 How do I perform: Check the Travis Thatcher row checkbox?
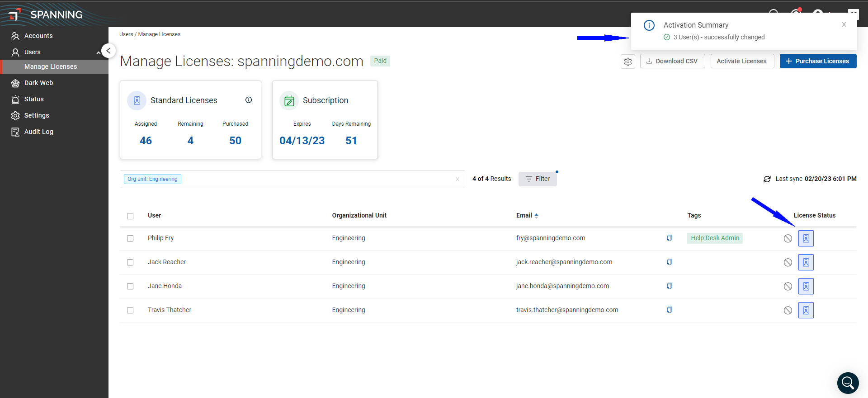coord(130,310)
